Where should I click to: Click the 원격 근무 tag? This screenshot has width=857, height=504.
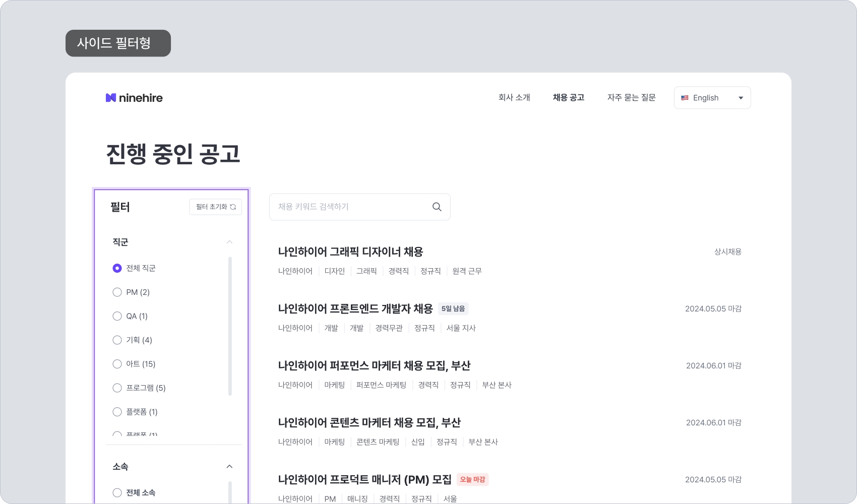(x=467, y=271)
